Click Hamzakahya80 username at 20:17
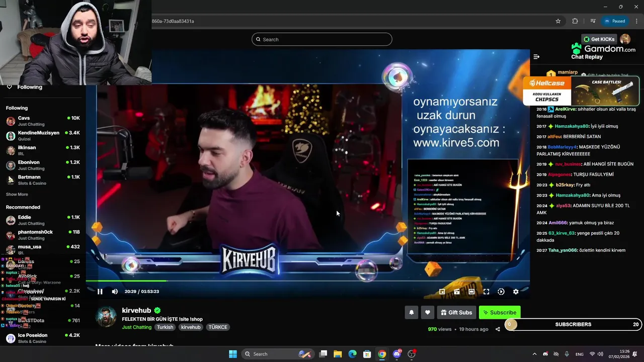 [572, 126]
